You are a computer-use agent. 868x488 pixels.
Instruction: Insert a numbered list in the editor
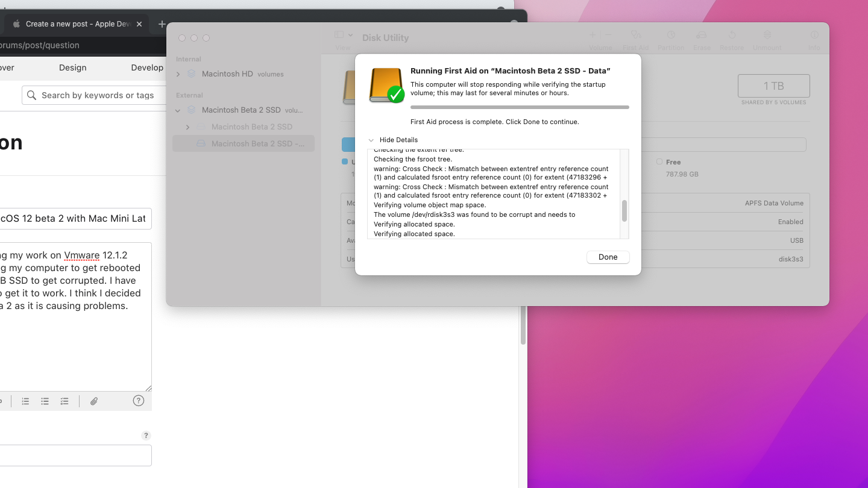25,401
